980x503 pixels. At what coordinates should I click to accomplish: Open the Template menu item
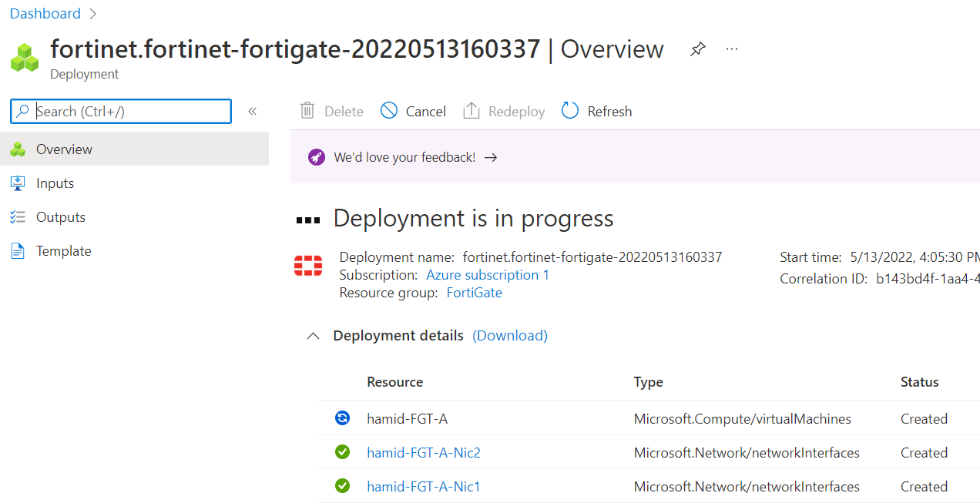pyautogui.click(x=135, y=251)
